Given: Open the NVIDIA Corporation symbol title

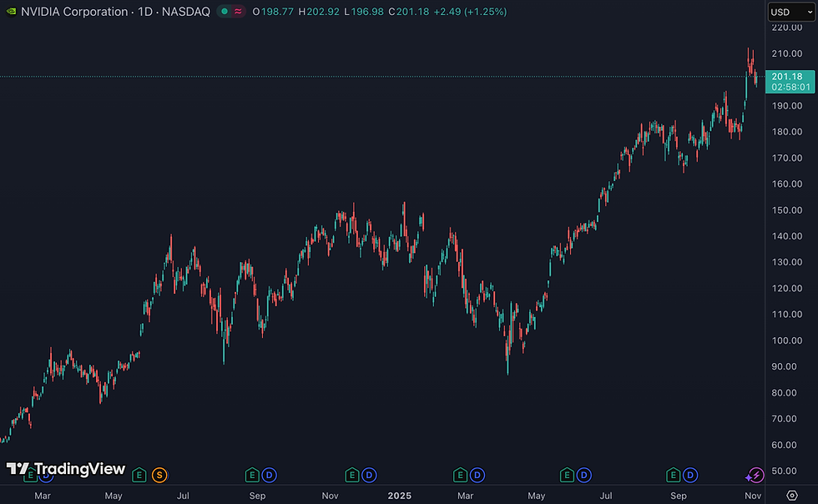Looking at the screenshot, I should 115,12.
